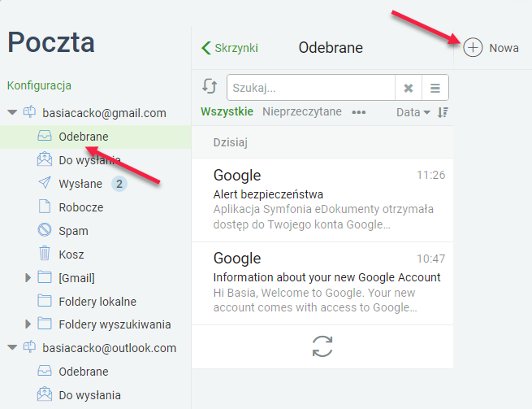This screenshot has width=532, height=409.
Task: Open more filters three-dots menu
Action: [359, 112]
